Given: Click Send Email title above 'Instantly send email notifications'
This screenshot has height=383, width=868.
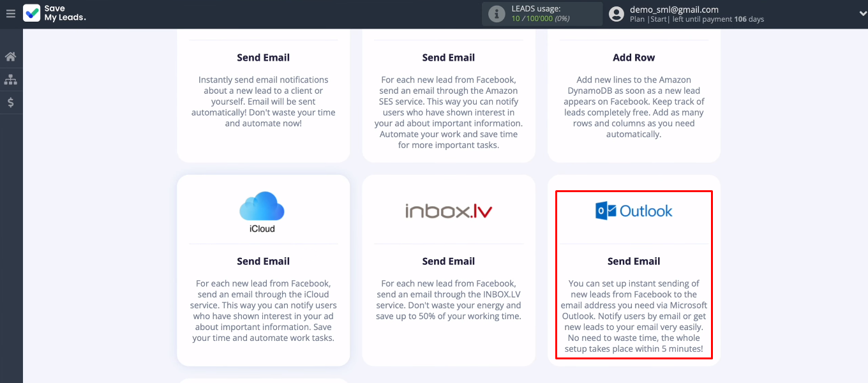Looking at the screenshot, I should click(263, 57).
